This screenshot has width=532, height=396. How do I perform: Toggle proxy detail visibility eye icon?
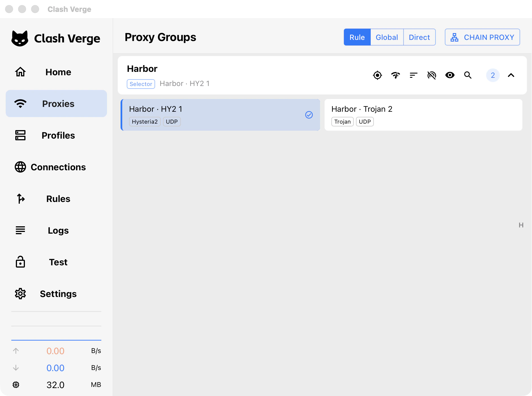(450, 75)
